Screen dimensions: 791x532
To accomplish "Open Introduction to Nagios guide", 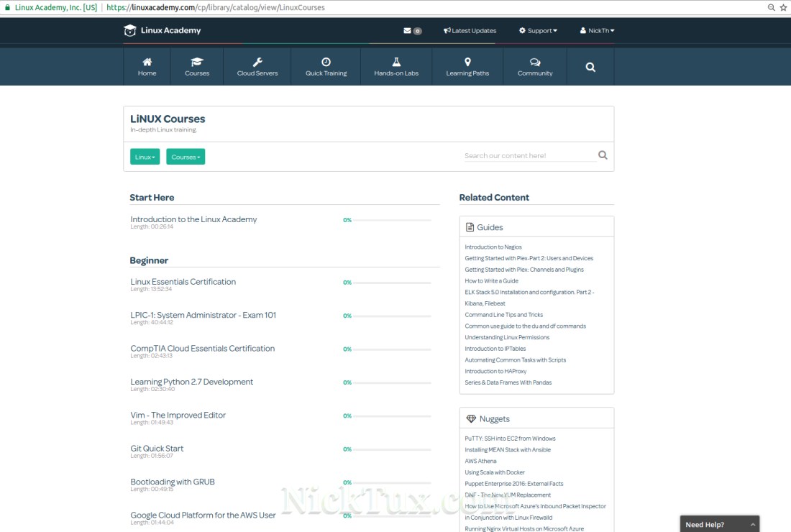I will point(493,247).
